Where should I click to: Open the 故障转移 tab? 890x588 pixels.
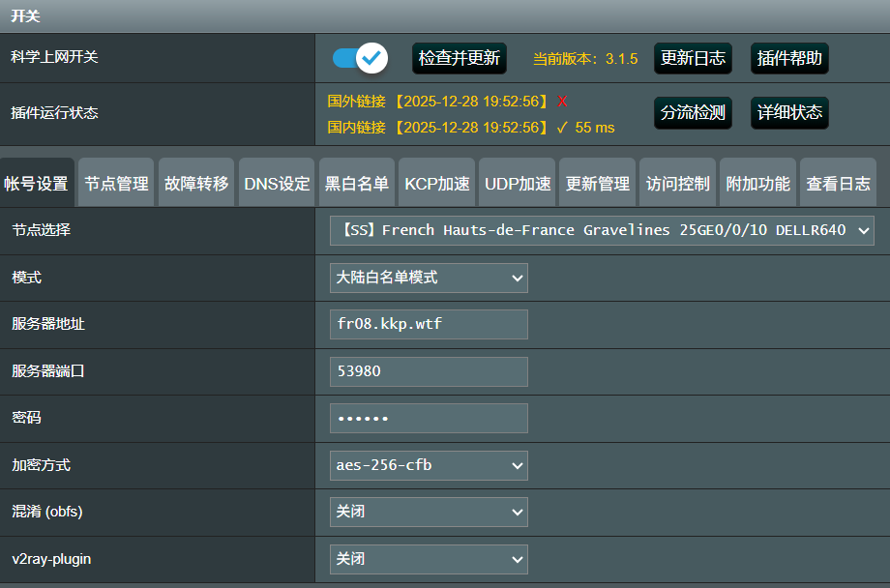coord(196,184)
